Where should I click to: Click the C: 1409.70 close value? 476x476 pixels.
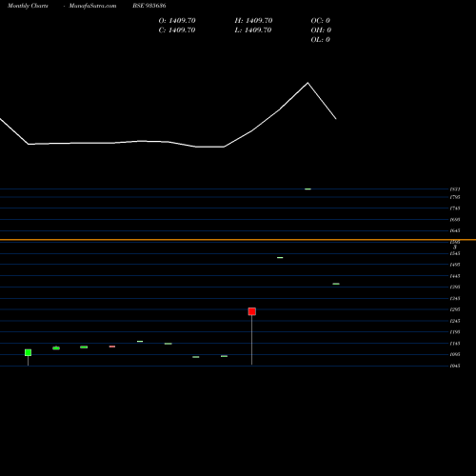point(177,30)
